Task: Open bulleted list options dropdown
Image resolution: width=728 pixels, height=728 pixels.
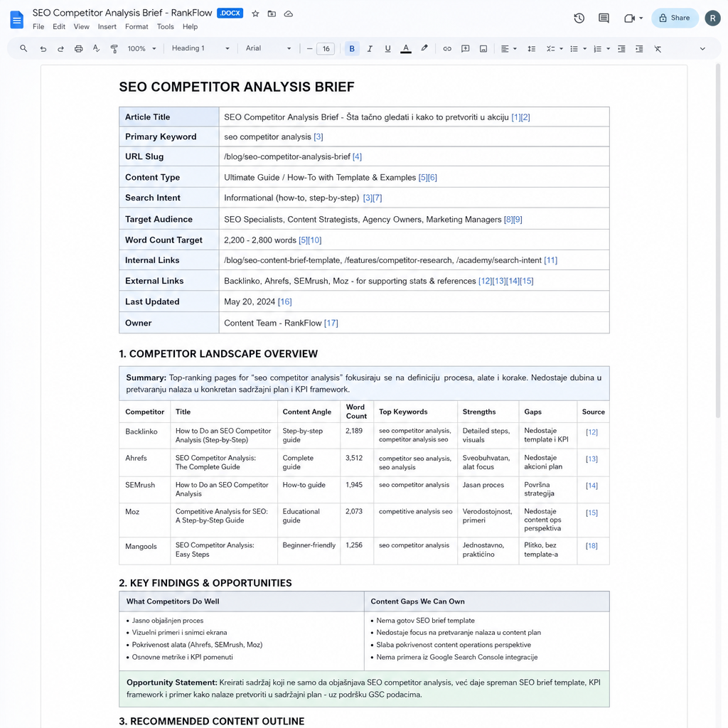Action: [584, 49]
